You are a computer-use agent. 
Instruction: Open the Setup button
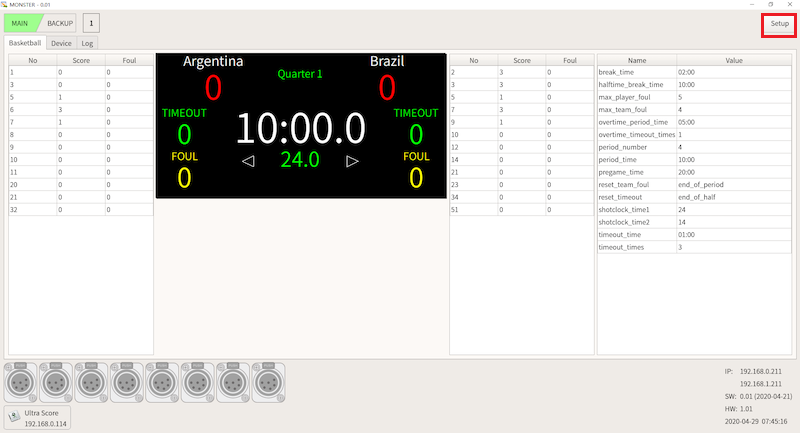click(x=778, y=23)
